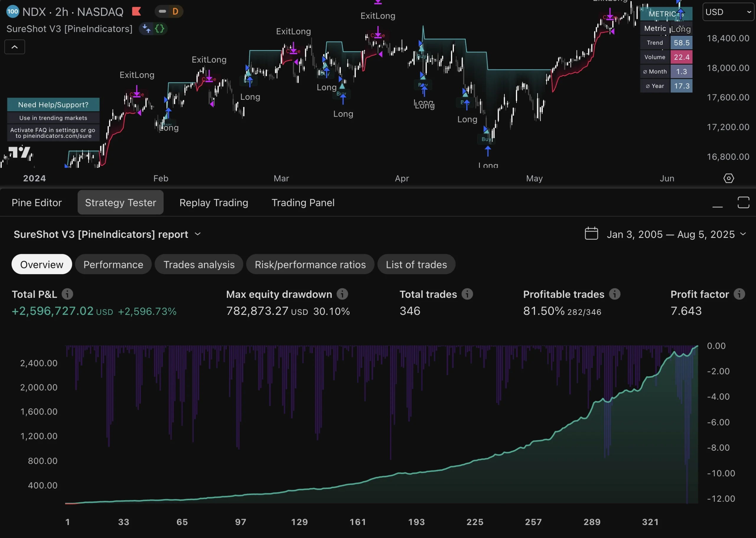Collapse the indicator panel with the chevron button
The height and width of the screenshot is (538, 756).
click(x=14, y=47)
